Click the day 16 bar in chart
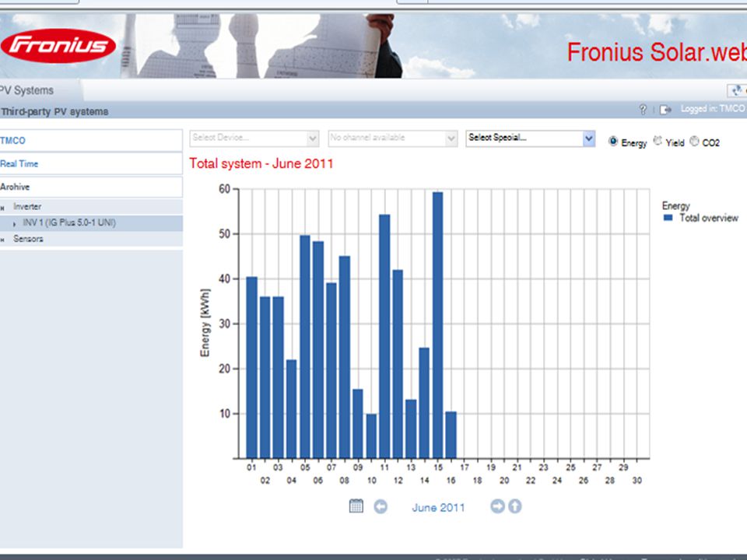 451,436
